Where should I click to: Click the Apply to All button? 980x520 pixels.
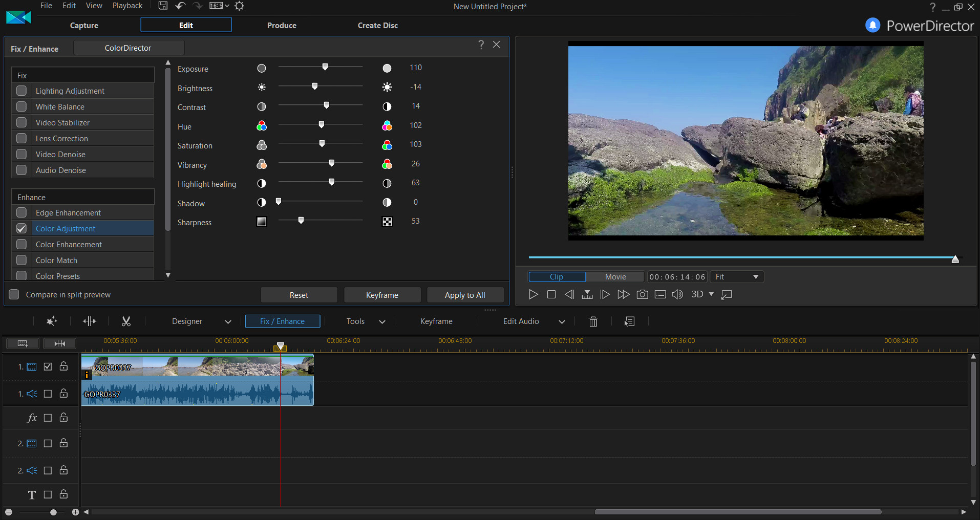tap(464, 295)
